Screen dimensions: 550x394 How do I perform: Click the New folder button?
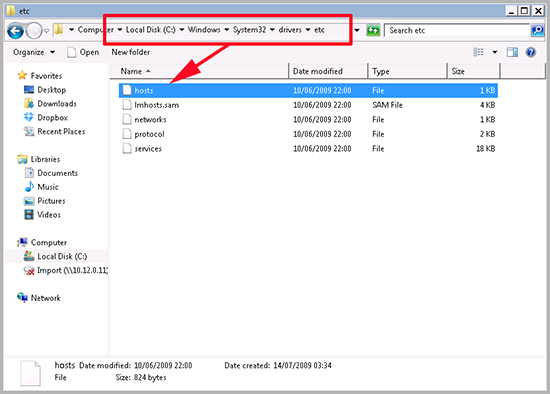[130, 52]
